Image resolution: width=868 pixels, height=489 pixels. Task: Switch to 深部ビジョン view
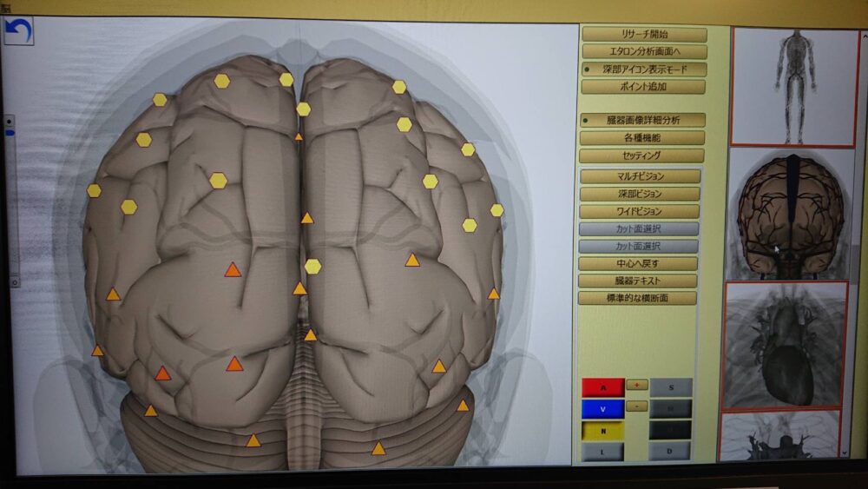coord(640,194)
